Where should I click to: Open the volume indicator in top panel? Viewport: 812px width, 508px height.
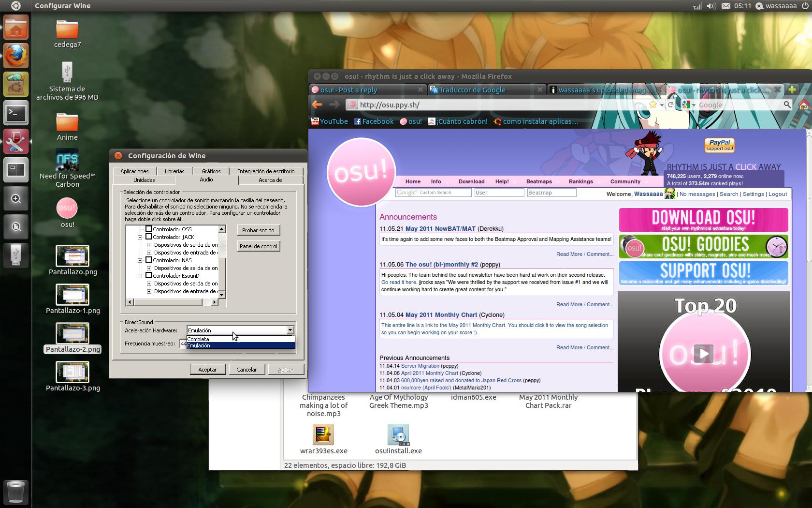711,6
